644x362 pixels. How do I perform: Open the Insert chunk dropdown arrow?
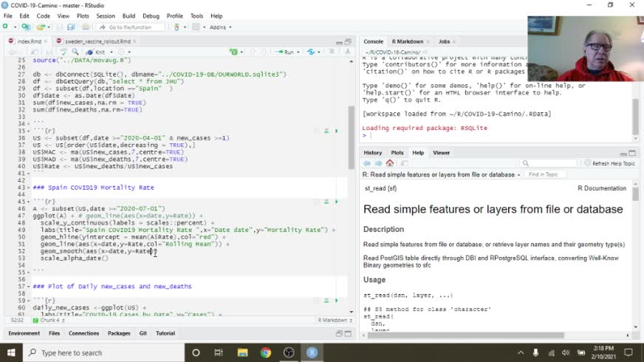pyautogui.click(x=241, y=52)
